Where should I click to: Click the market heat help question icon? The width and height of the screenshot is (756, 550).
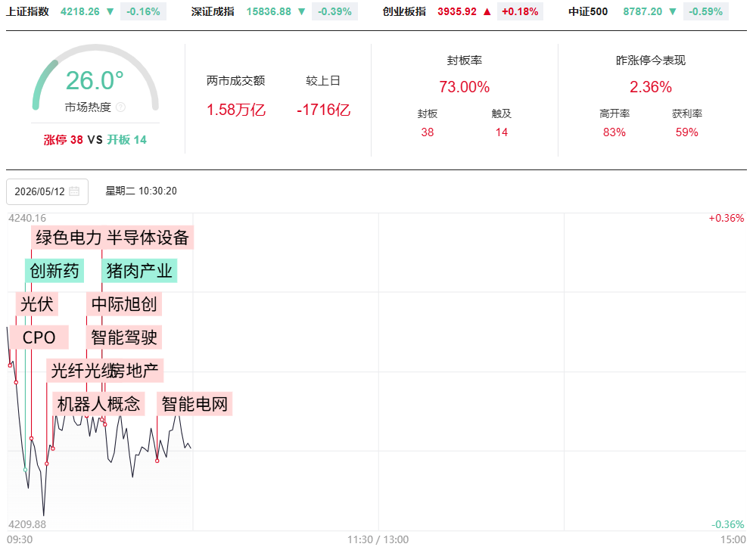click(x=121, y=107)
